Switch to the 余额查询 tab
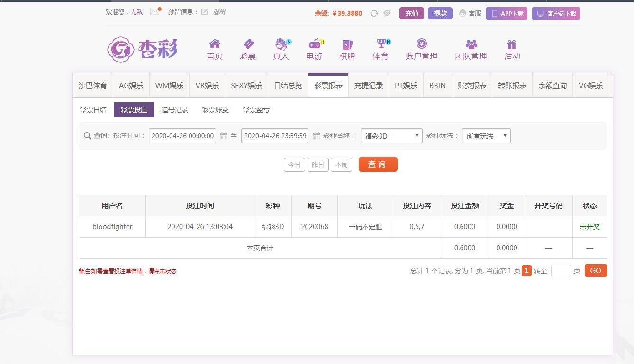 (552, 86)
